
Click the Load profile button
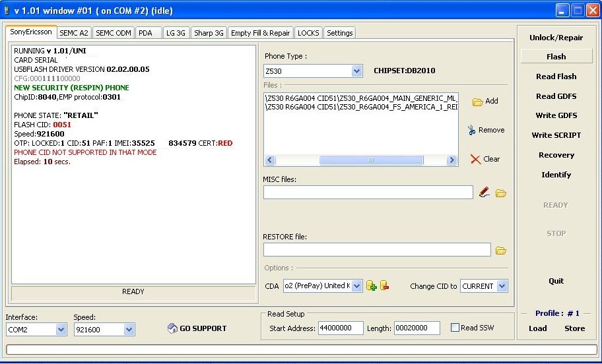click(x=537, y=328)
